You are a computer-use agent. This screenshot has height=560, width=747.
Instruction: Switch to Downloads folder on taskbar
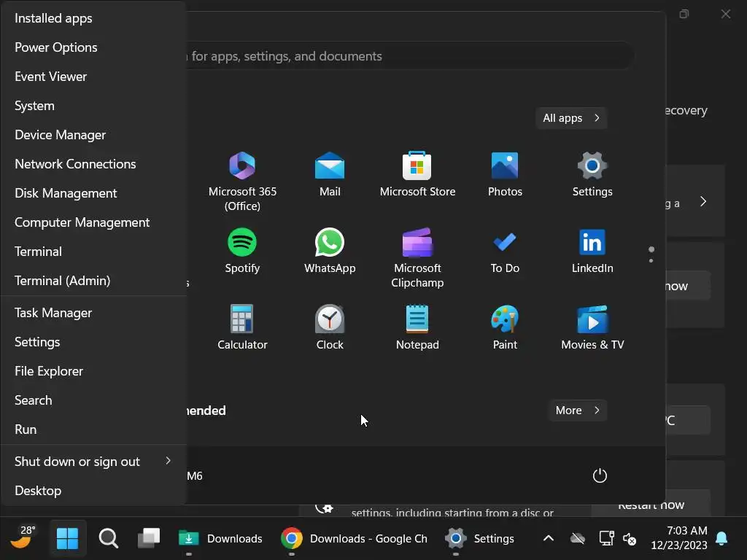pyautogui.click(x=220, y=538)
